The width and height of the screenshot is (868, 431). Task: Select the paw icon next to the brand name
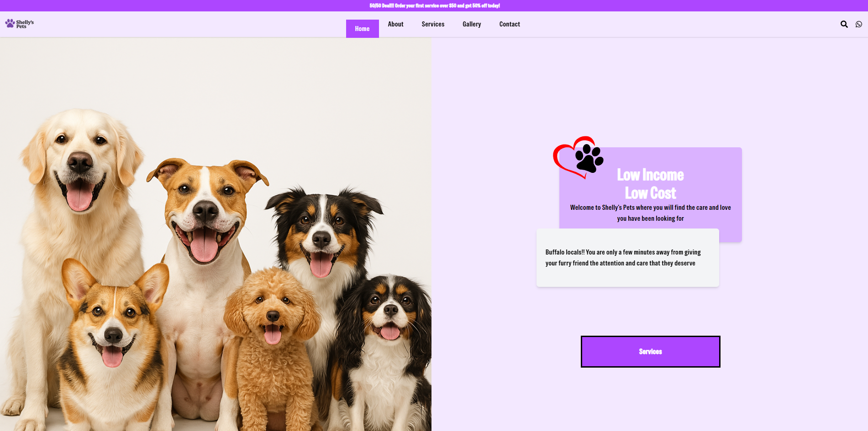pyautogui.click(x=9, y=22)
